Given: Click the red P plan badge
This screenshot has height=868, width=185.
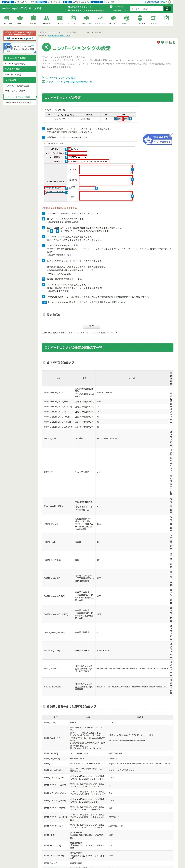Looking at the screenshot, I should coord(158,42).
